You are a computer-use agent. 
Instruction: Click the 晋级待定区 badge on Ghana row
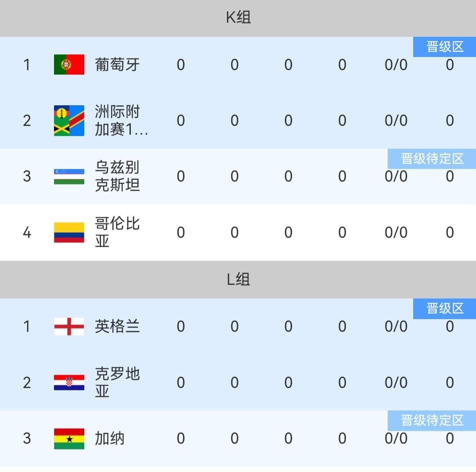coord(432,421)
